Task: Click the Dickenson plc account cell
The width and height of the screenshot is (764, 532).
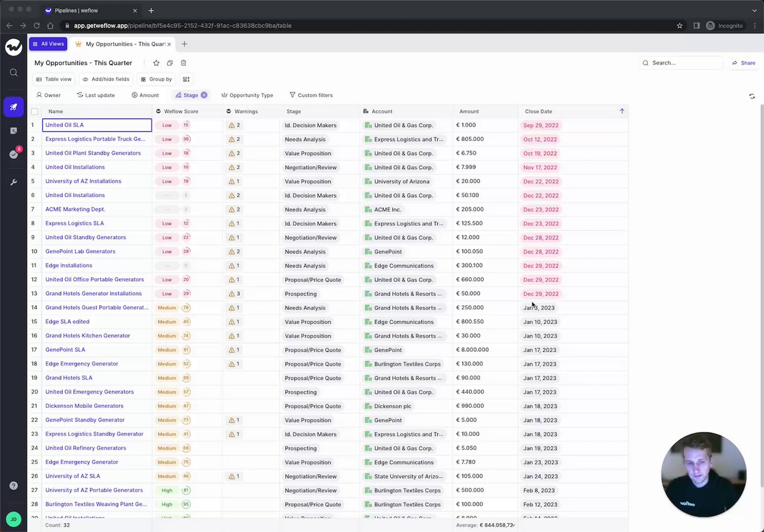Action: [x=393, y=406]
